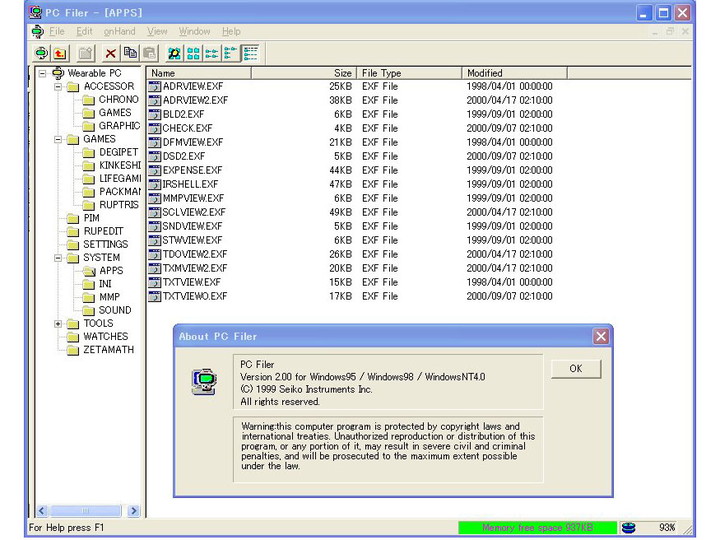Click the CHECK.EXF file icon
This screenshot has width=720, height=540.
155,128
